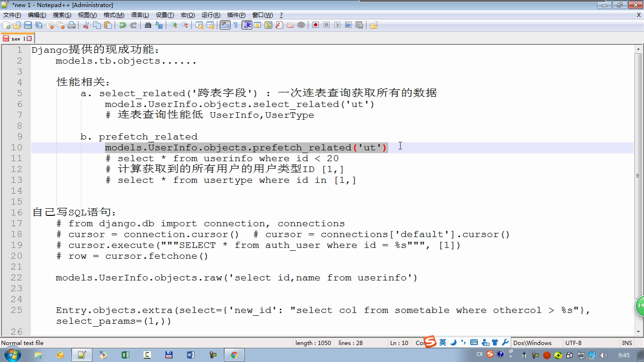Click the Paste clipboard icon
644x362 pixels.
(x=108, y=25)
